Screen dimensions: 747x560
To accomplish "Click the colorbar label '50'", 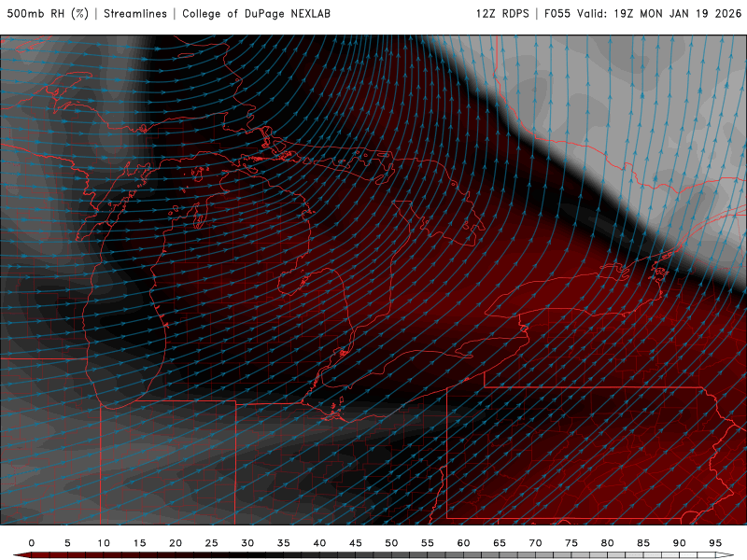I will pyautogui.click(x=391, y=543).
